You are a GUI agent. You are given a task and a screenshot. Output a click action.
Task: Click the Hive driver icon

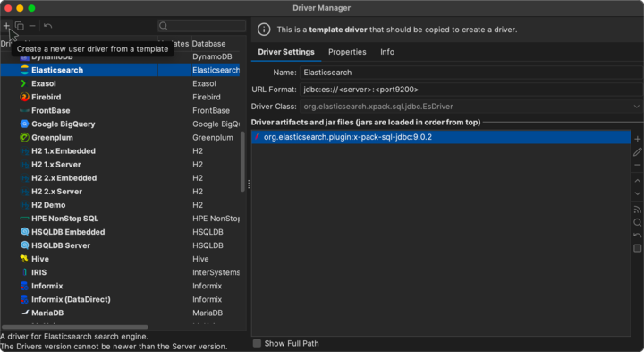pyautogui.click(x=24, y=259)
